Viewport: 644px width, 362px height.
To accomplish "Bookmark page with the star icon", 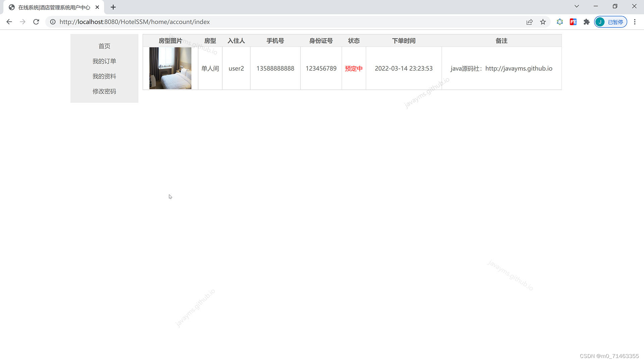I will [543, 22].
